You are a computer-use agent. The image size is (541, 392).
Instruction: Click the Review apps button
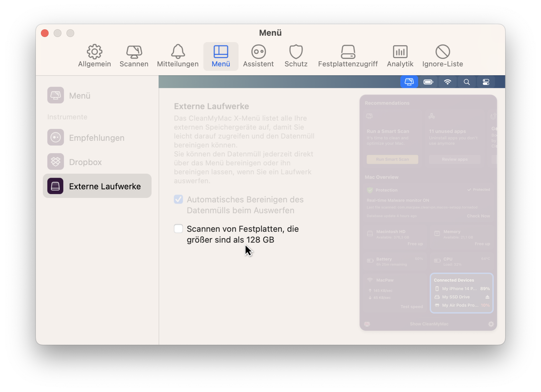[x=455, y=159]
